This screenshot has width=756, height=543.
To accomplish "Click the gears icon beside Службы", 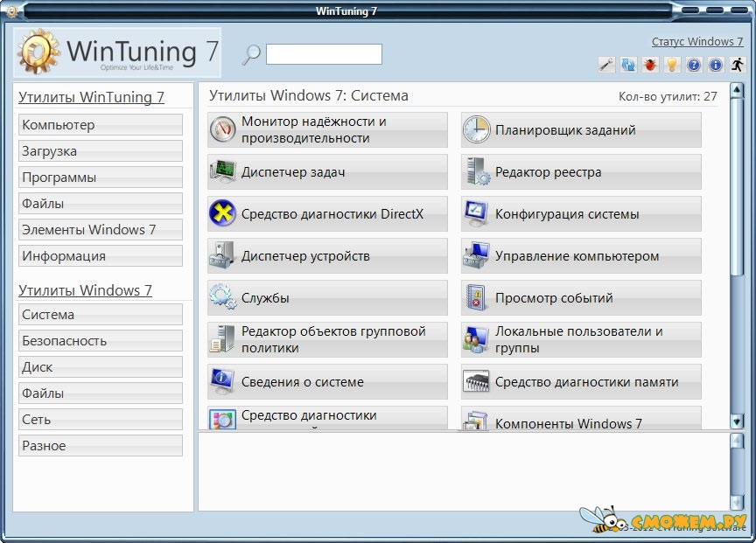I will (x=223, y=296).
